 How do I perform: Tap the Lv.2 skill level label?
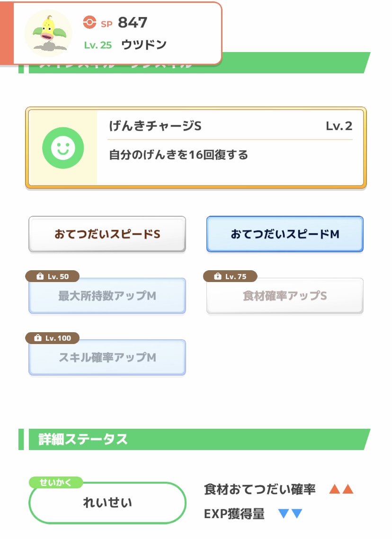339,126
